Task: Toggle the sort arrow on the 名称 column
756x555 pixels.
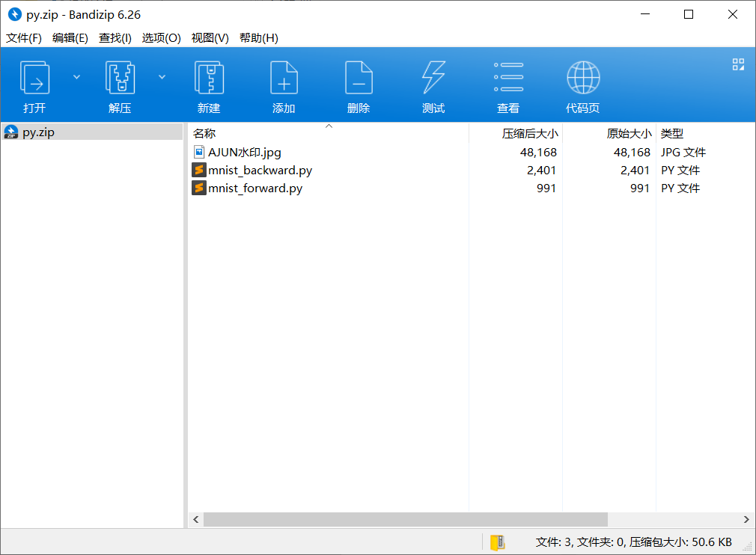Action: [329, 127]
